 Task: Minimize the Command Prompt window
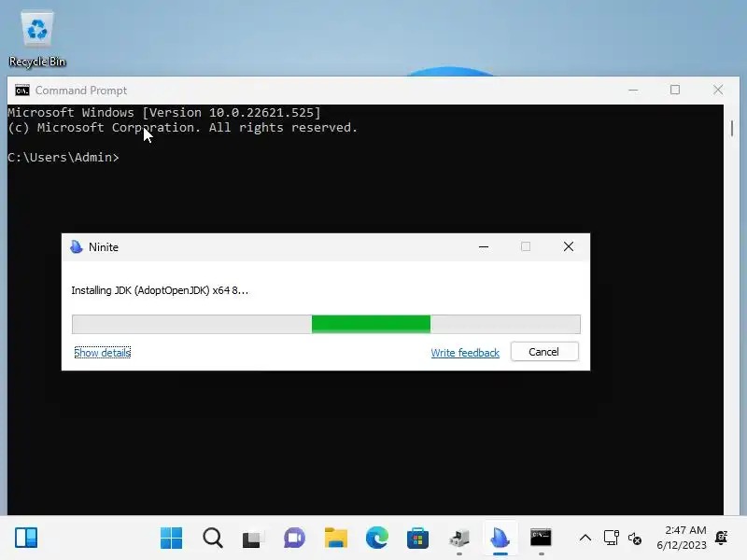pos(633,90)
